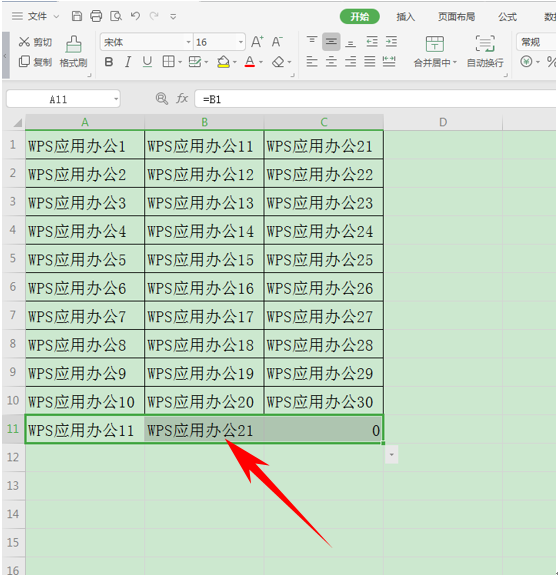Viewport: 558px width, 578px height.
Task: Expand the borders dropdown arrow
Action: (180, 62)
